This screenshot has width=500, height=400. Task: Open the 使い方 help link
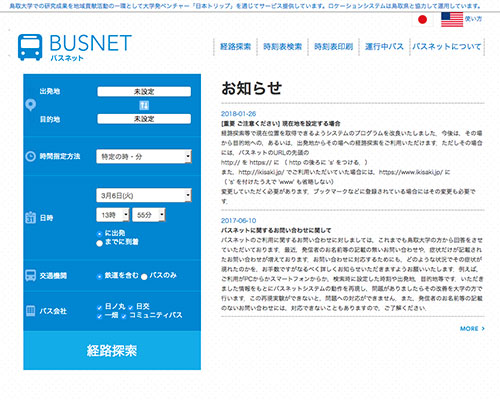click(x=473, y=19)
